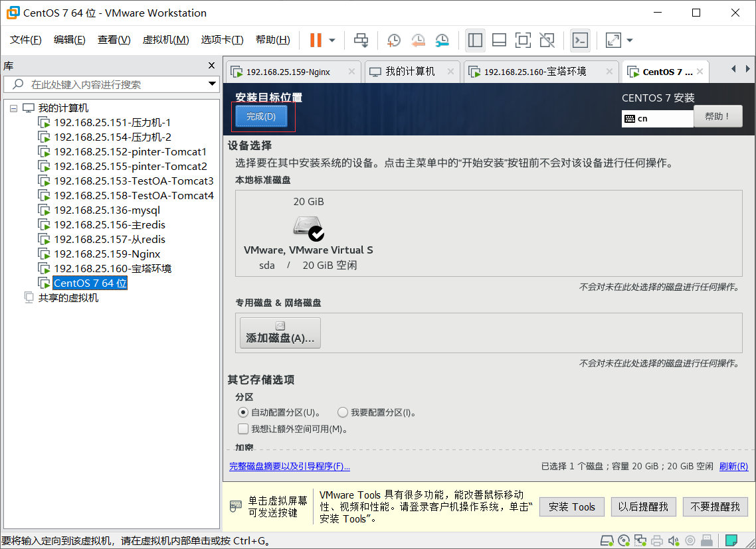This screenshot has height=549, width=756.
Task: Select the 我要配置分区(I) radio button
Action: [x=342, y=413]
